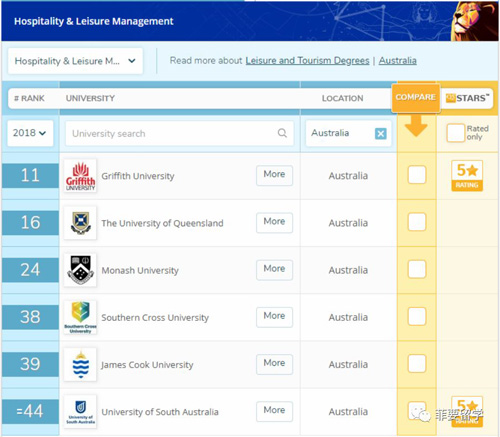Click the James Cook University logo
The width and height of the screenshot is (500, 437).
pos(80,364)
